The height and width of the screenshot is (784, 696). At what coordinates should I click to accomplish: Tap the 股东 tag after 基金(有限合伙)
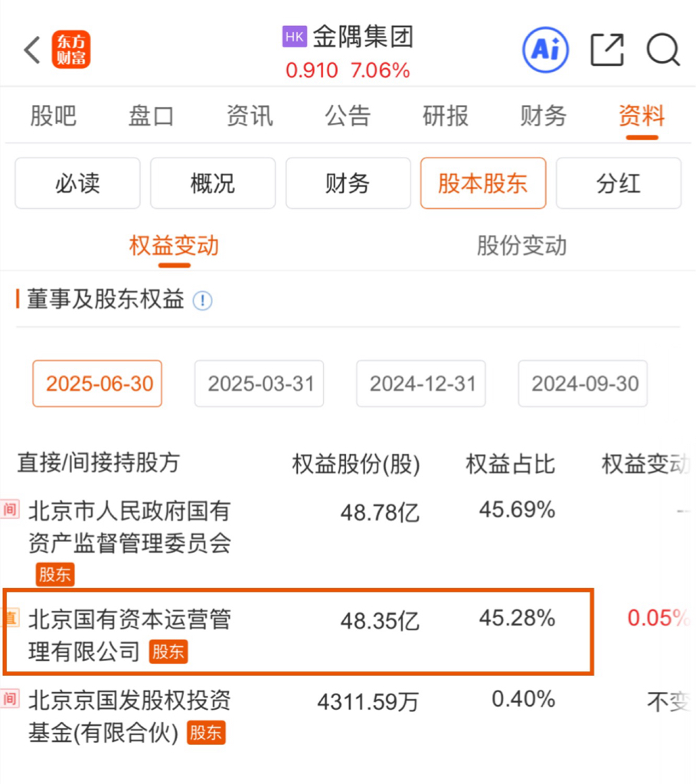point(206,733)
